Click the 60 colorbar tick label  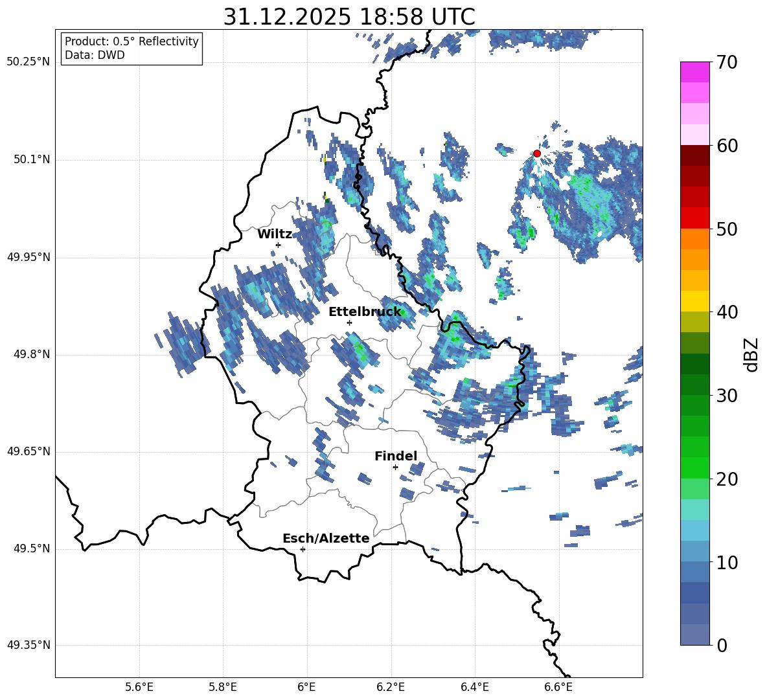[727, 146]
